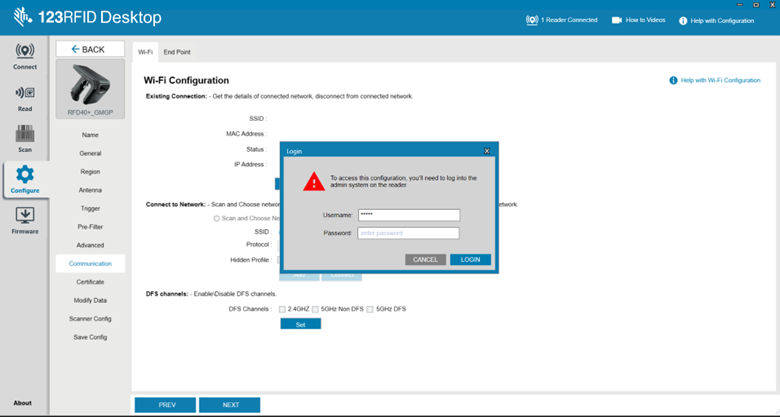Image resolution: width=780 pixels, height=417 pixels.
Task: Open the Name configuration page
Action: [x=90, y=135]
